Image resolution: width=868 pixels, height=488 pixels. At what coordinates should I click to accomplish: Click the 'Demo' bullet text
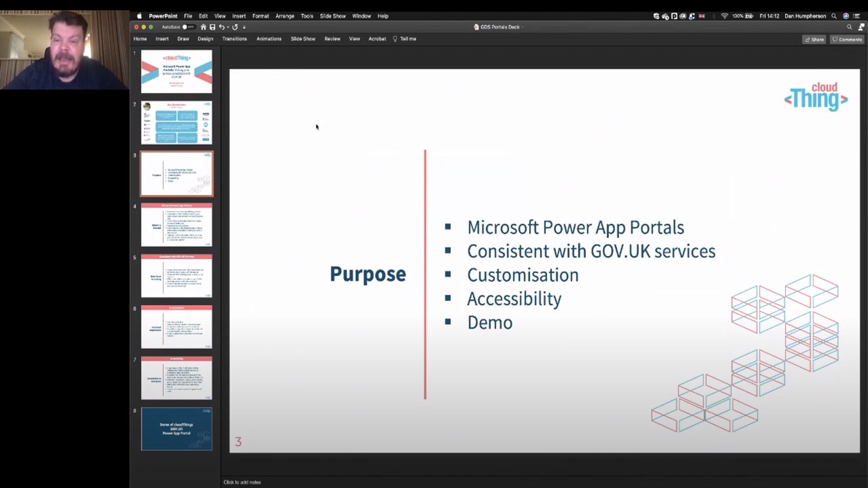click(x=490, y=323)
